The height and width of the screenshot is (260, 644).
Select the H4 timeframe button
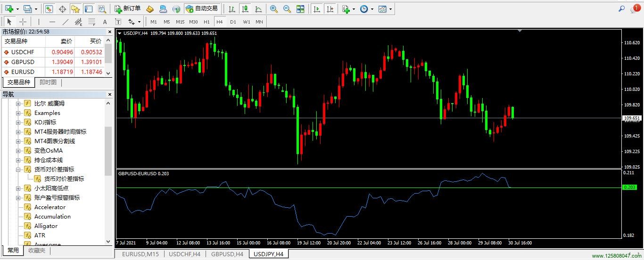[x=220, y=22]
